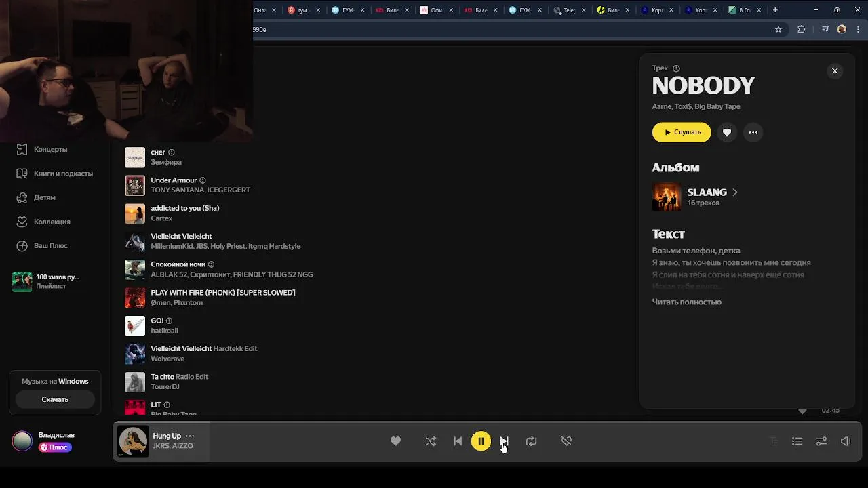Image resolution: width=868 pixels, height=488 pixels.
Task: Go back to the previous track
Action: 458,441
